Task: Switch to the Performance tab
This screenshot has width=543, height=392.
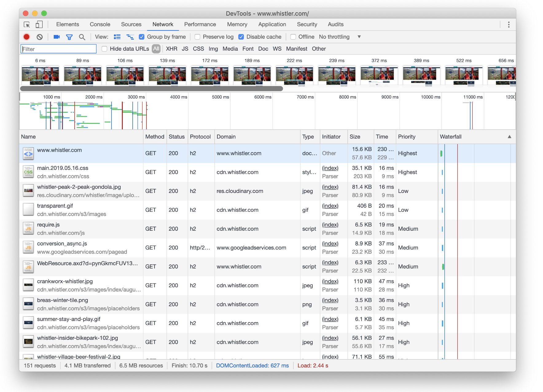Action: pos(200,24)
